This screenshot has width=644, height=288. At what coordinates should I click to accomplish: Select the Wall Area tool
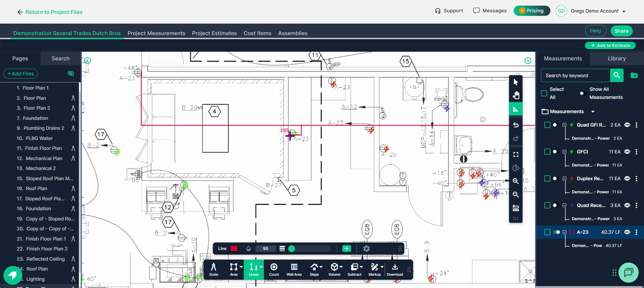point(294,269)
